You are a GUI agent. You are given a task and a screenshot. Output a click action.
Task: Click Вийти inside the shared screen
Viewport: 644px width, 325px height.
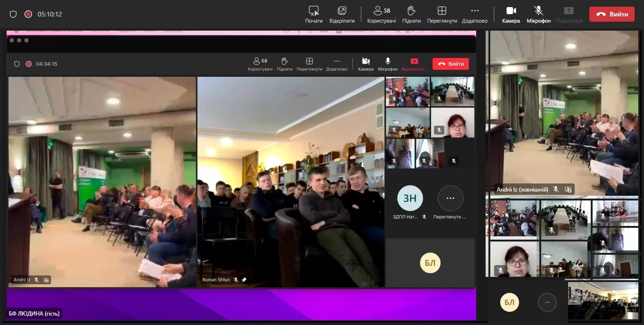coord(450,64)
